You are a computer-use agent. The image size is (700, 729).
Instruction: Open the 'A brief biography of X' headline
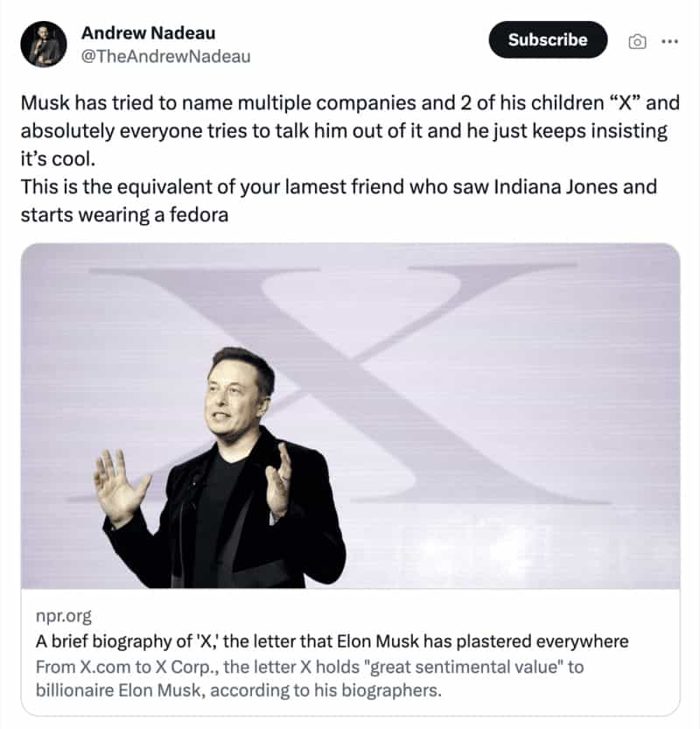332,641
